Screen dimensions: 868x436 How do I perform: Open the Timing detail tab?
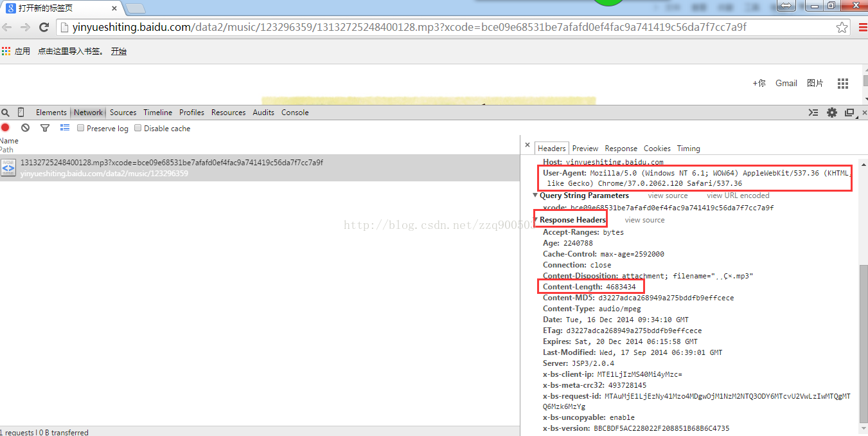point(688,149)
